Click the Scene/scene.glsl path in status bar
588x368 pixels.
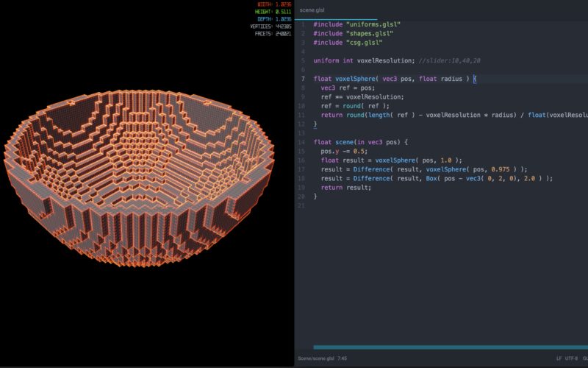(316, 358)
